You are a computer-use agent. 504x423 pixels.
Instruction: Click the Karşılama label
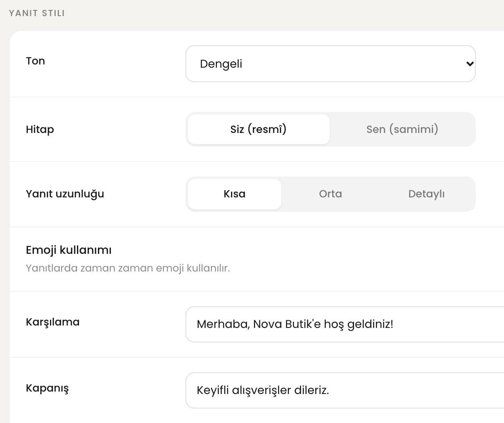[x=52, y=322]
